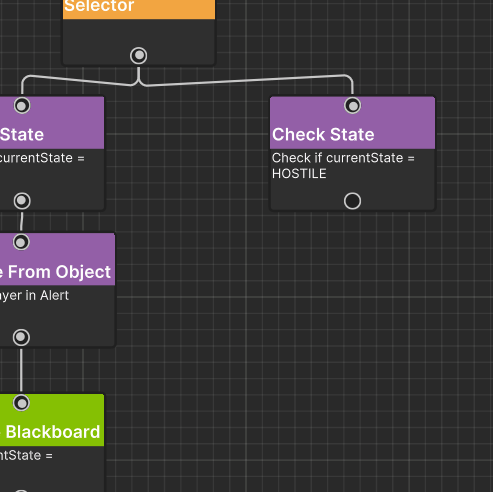Click the Selector node's output port
The width and height of the screenshot is (493, 492).
(x=139, y=56)
